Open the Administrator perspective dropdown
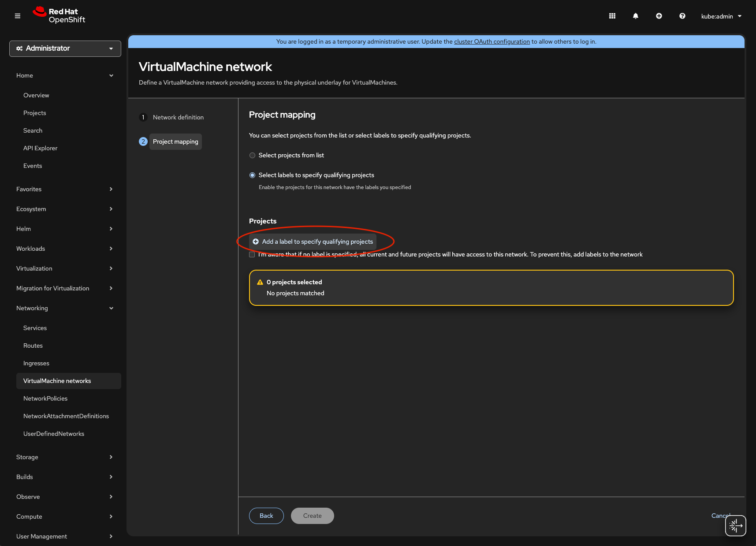Image resolution: width=756 pixels, height=546 pixels. coord(65,48)
